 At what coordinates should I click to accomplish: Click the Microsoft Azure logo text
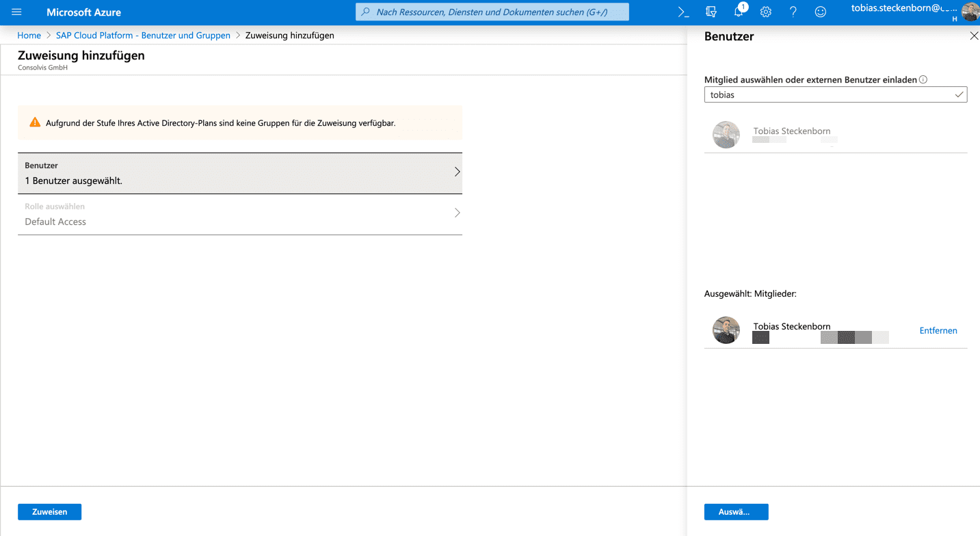[83, 12]
